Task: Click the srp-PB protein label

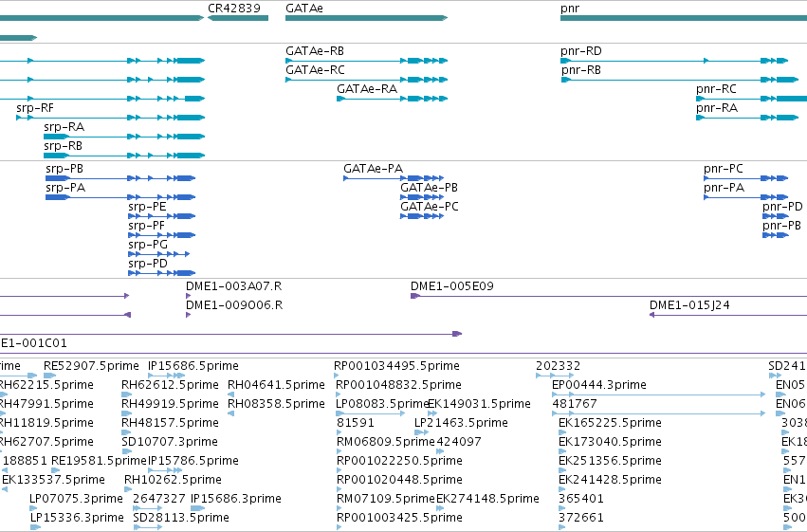Action: 64,169
